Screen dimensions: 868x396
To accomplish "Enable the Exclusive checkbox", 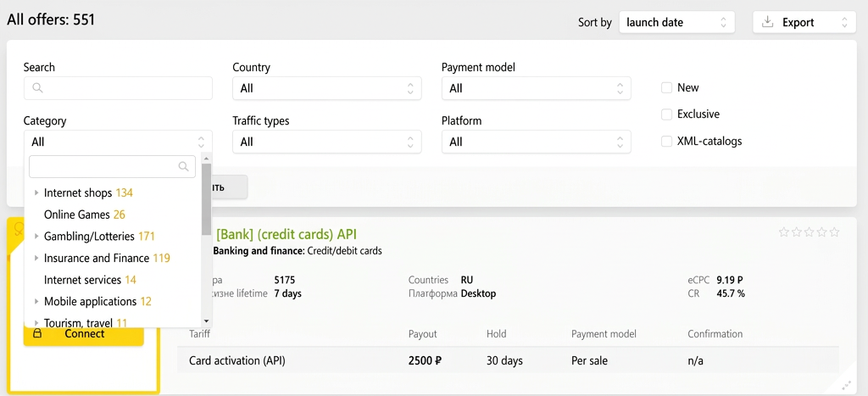I will click(x=666, y=114).
